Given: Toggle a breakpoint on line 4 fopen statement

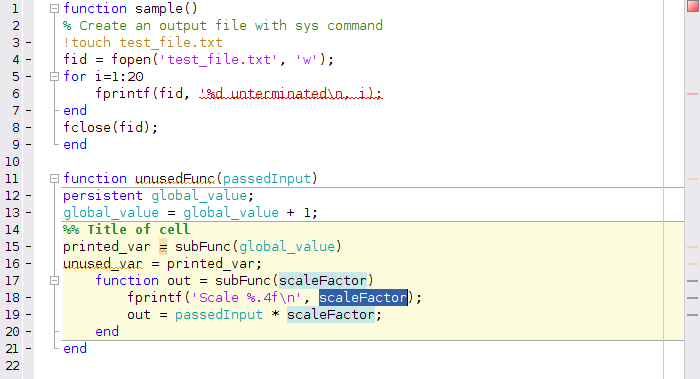Looking at the screenshot, I should 29,59.
